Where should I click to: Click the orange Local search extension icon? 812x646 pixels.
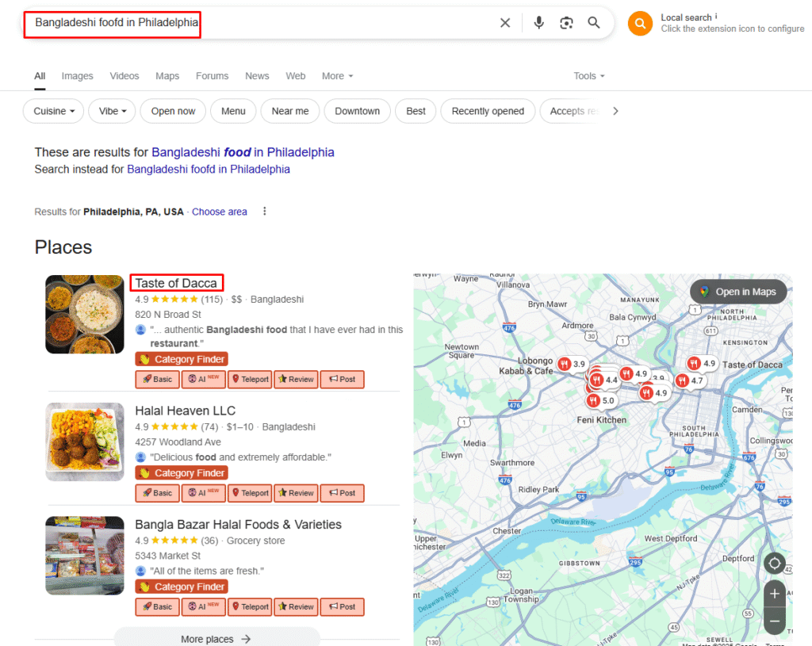tap(640, 23)
